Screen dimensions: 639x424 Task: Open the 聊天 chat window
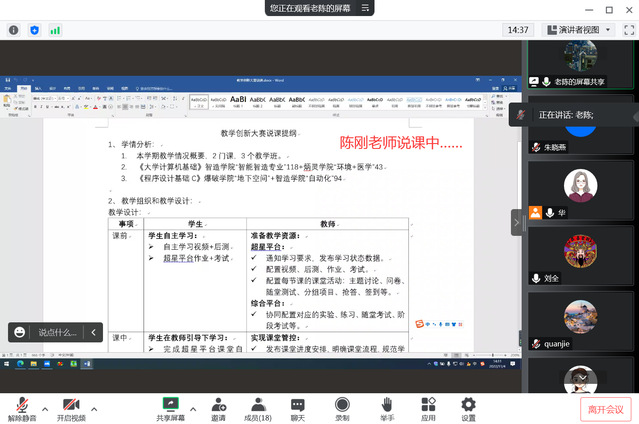point(298,408)
